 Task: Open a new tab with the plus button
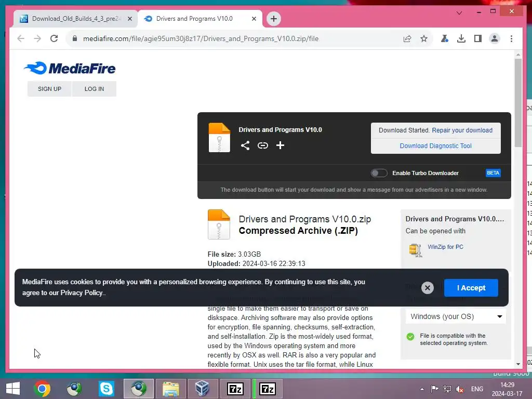coord(274,19)
